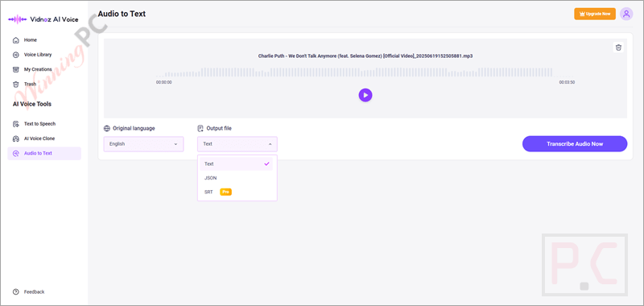Click the AI Voice Clone headphones icon
The image size is (644, 306).
(x=16, y=139)
